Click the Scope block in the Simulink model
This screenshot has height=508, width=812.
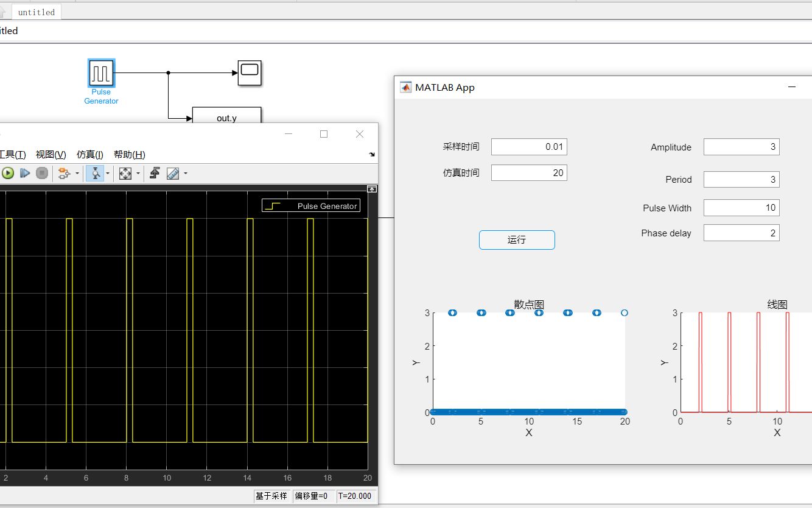click(x=249, y=72)
